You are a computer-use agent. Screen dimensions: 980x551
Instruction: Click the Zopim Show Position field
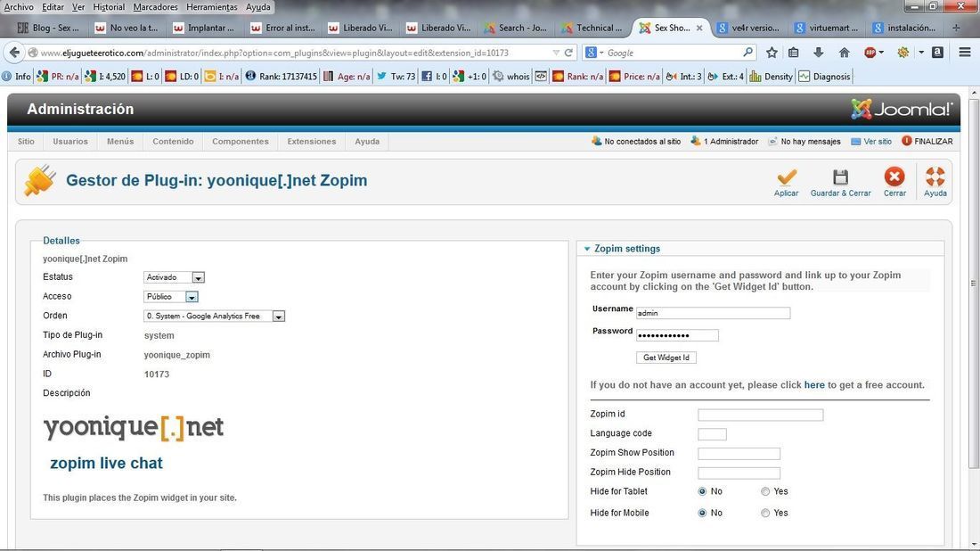coord(739,454)
